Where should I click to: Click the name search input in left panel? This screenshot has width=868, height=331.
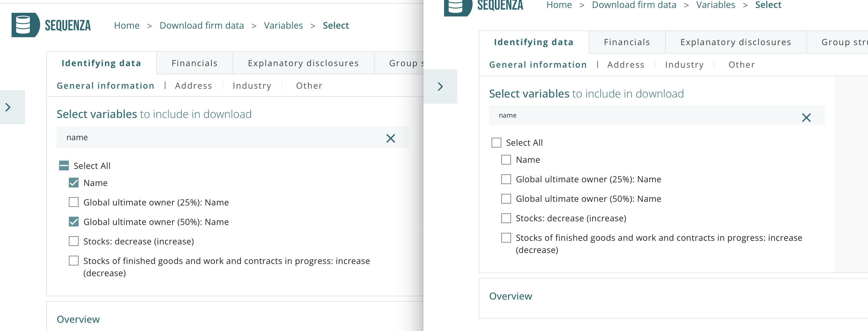click(x=219, y=137)
